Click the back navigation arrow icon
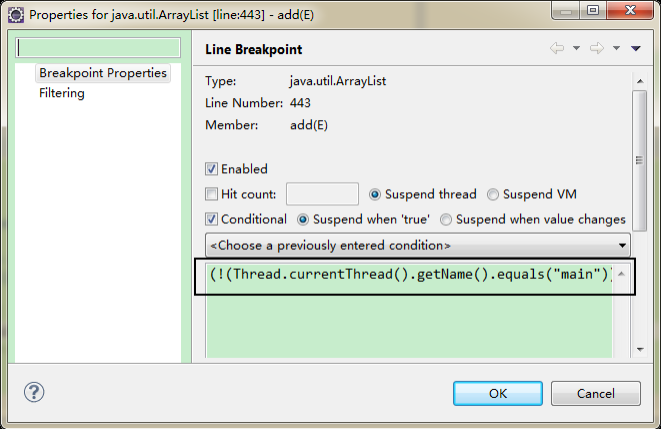 click(557, 48)
